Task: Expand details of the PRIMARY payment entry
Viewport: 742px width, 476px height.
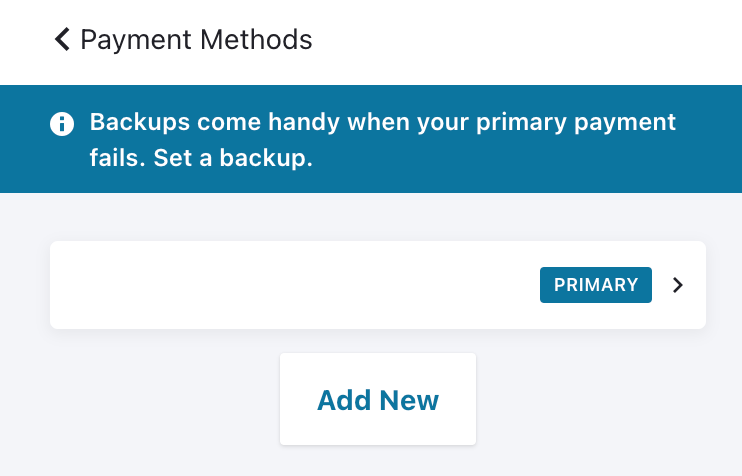Action: pyautogui.click(x=678, y=285)
